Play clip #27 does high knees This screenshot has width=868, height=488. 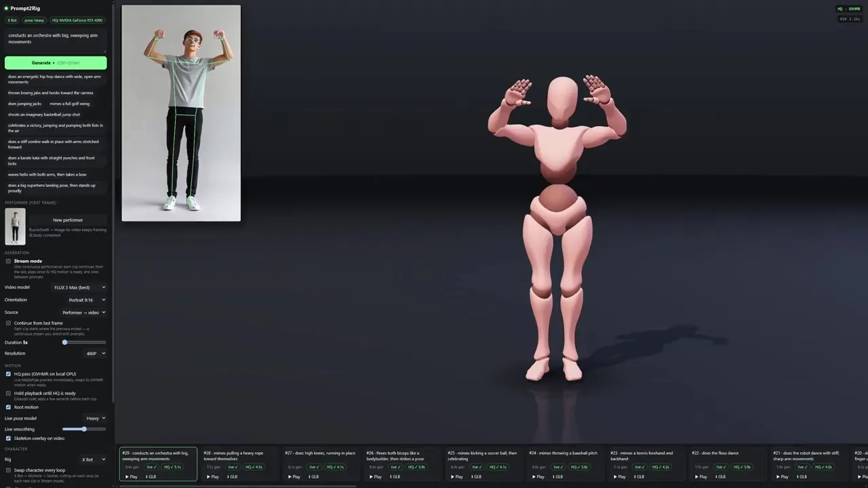[294, 476]
